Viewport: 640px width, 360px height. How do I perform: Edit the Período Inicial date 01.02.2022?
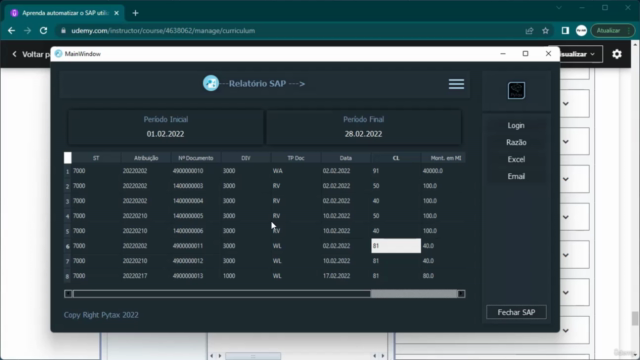coord(165,134)
